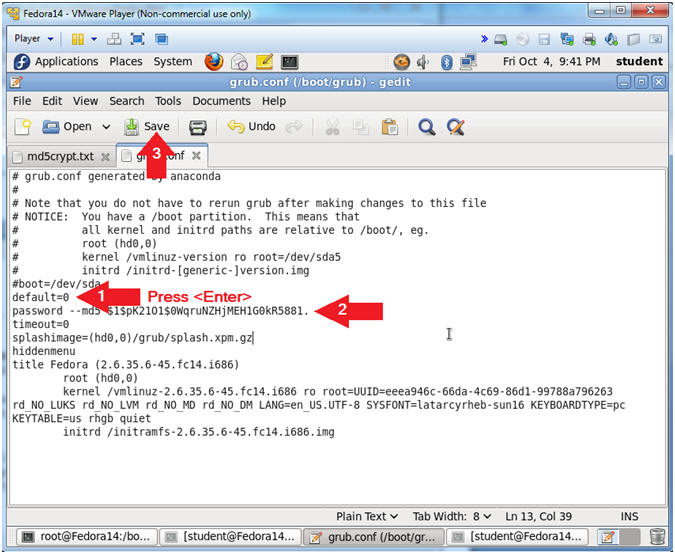Place cursor on the timeout=0 line
Screen dimensions: 675x554
pyautogui.click(x=40, y=324)
